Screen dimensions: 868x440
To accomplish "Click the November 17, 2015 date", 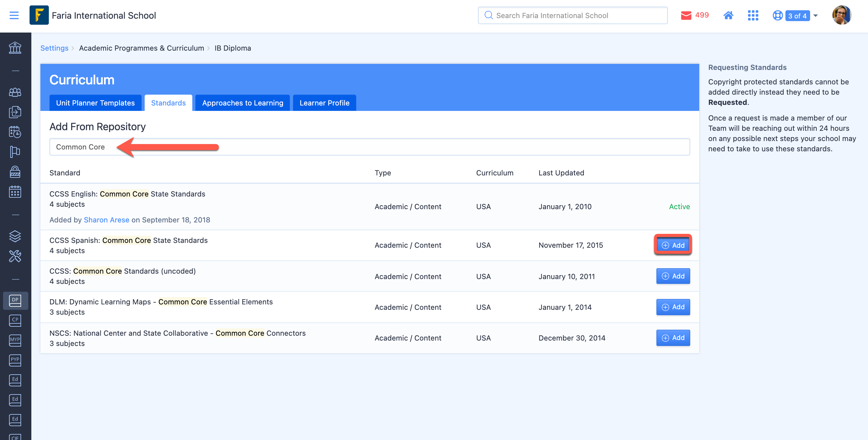I will click(x=571, y=245).
